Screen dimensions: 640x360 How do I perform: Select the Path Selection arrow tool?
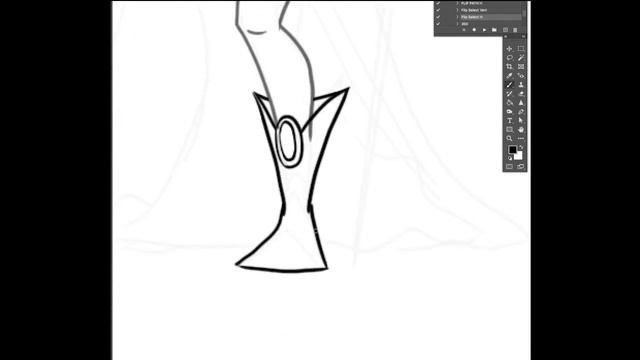(x=521, y=120)
